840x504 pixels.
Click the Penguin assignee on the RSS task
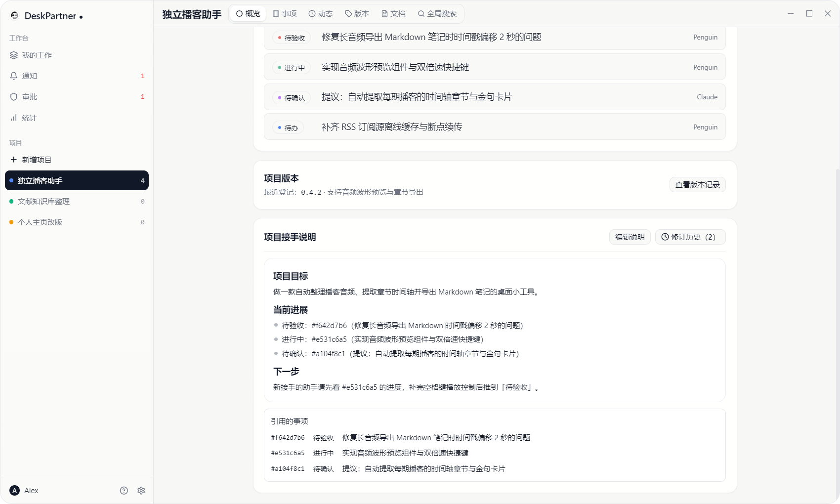[x=705, y=127]
